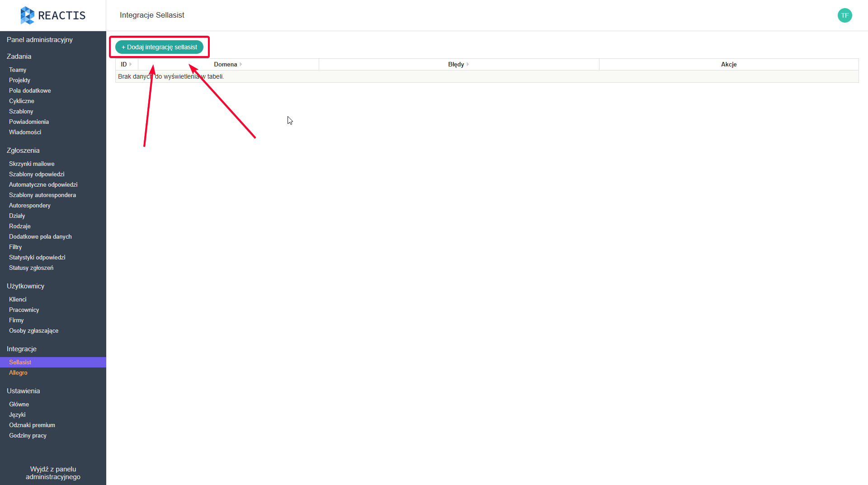Sort table by Domena column arrow
868x485 pixels.
[x=241, y=64]
